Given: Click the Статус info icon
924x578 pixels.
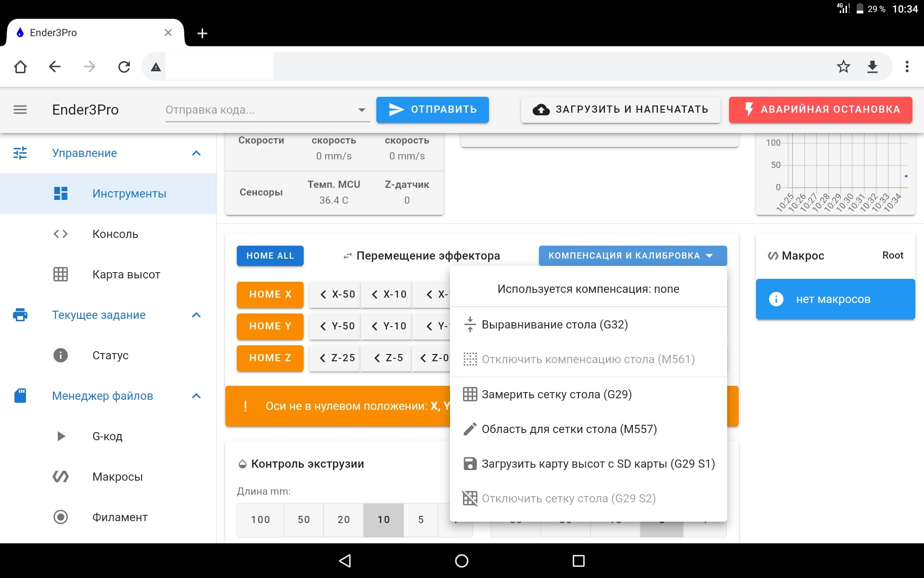Looking at the screenshot, I should 61,355.
